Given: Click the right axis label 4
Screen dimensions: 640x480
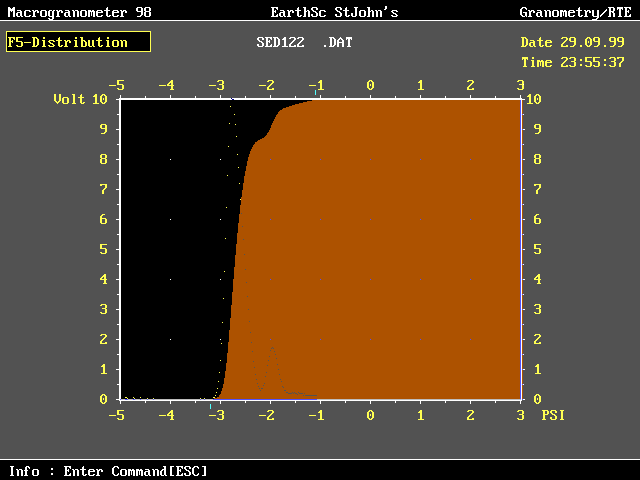Looking at the screenshot, I should [x=538, y=279].
